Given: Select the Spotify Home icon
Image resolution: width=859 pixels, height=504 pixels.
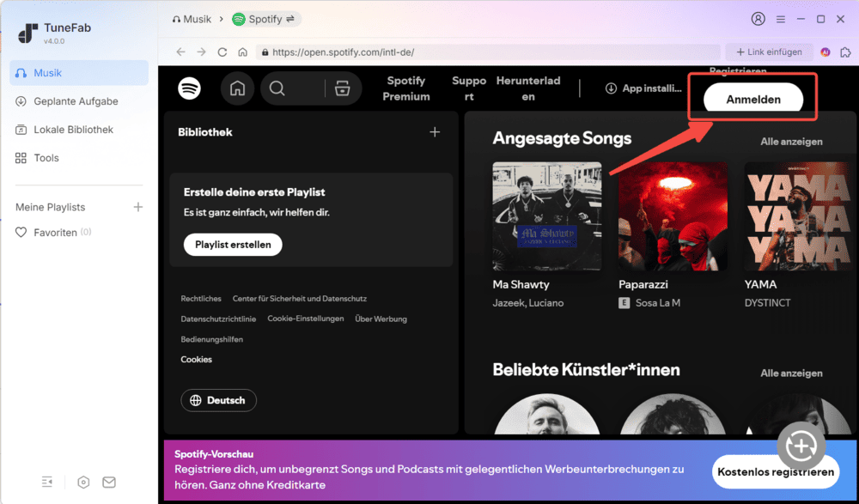Looking at the screenshot, I should pos(238,88).
